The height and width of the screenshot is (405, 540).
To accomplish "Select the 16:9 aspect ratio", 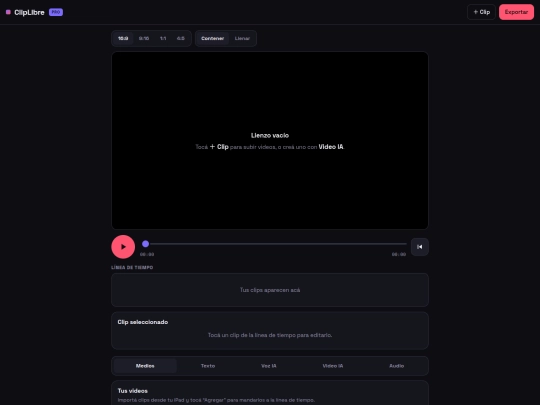I will pos(123,38).
